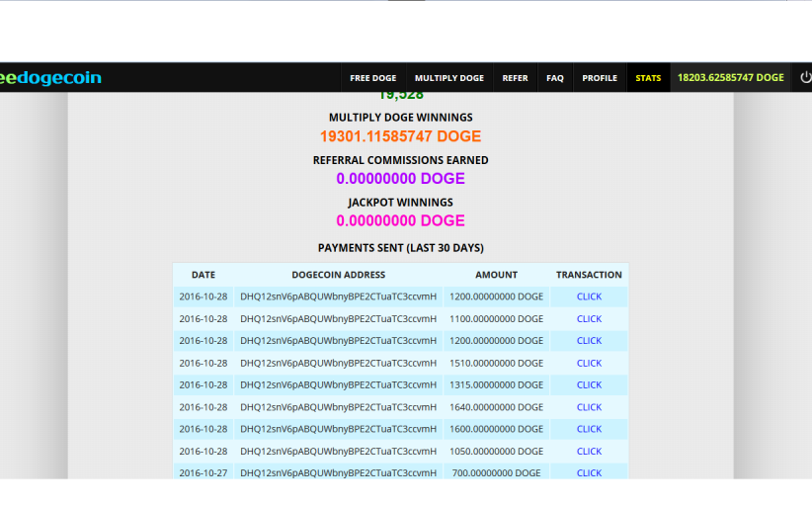Go to the MULTIPLY DOGE page
This screenshot has width=812, height=506.
448,78
